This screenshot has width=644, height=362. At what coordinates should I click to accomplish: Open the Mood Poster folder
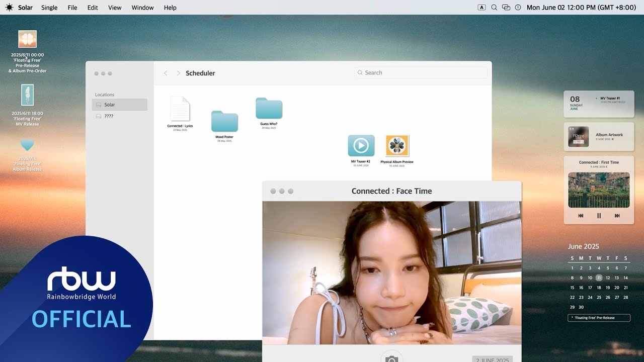point(224,121)
